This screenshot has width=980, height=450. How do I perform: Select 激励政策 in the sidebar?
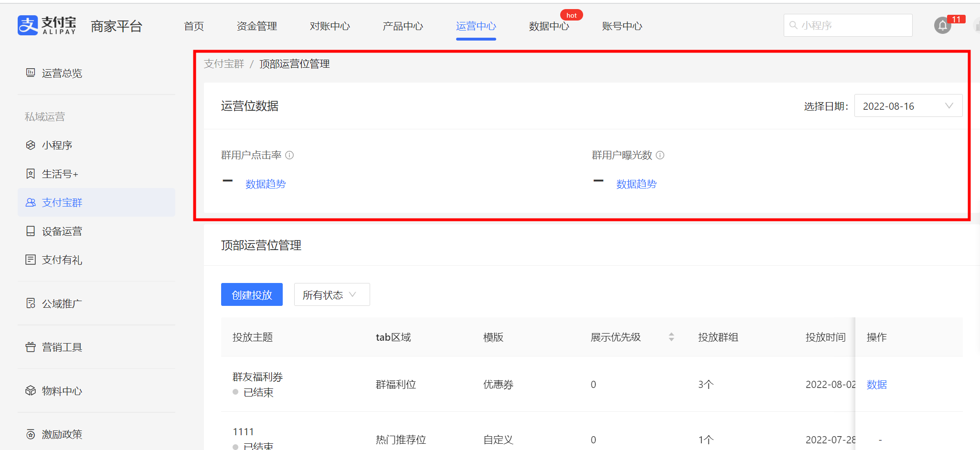pos(62,434)
